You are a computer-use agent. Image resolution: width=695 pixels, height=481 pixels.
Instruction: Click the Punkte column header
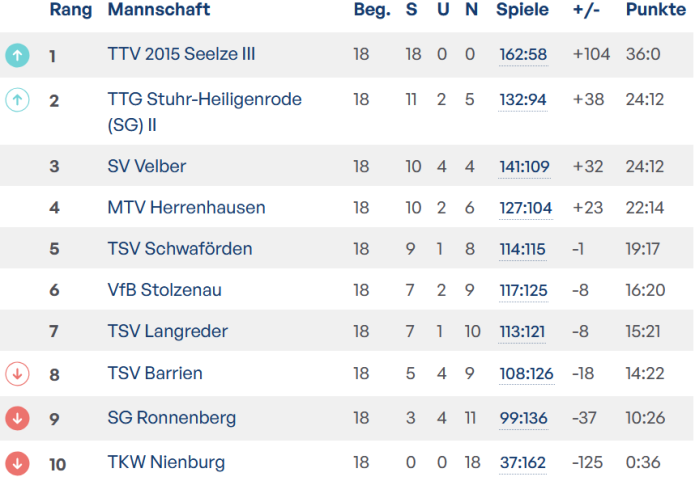tap(656, 9)
